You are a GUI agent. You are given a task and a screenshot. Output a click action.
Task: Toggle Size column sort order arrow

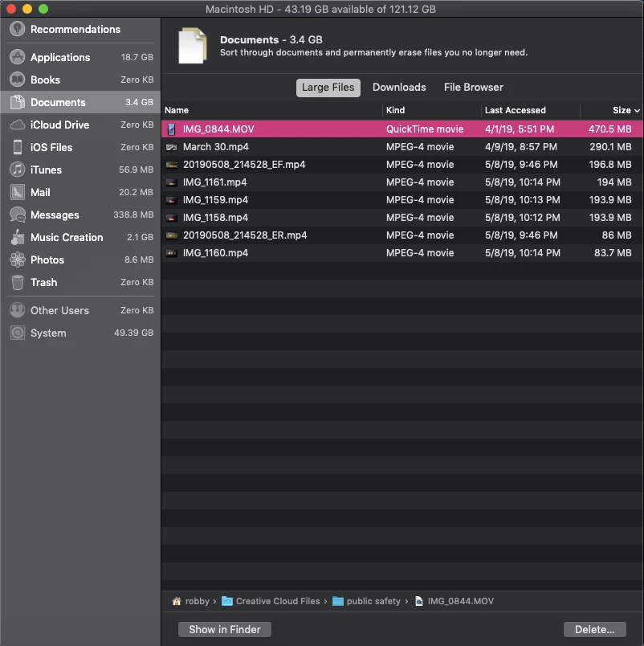[637, 111]
